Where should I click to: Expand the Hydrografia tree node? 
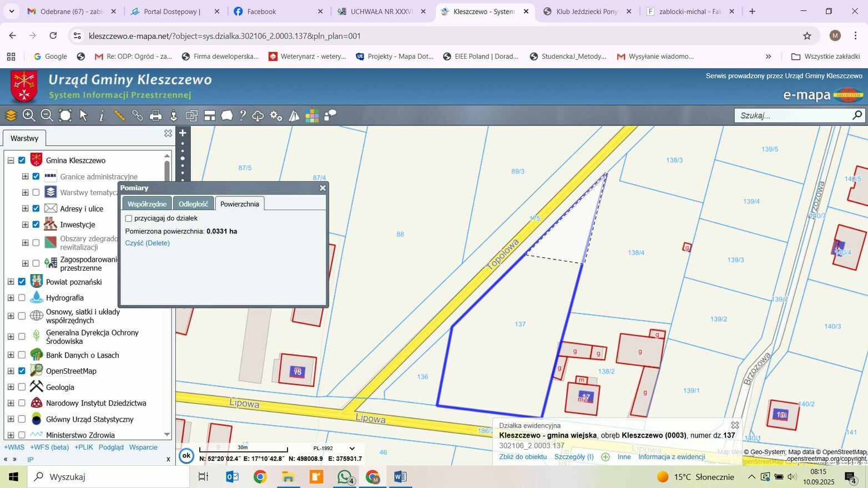pos(11,298)
